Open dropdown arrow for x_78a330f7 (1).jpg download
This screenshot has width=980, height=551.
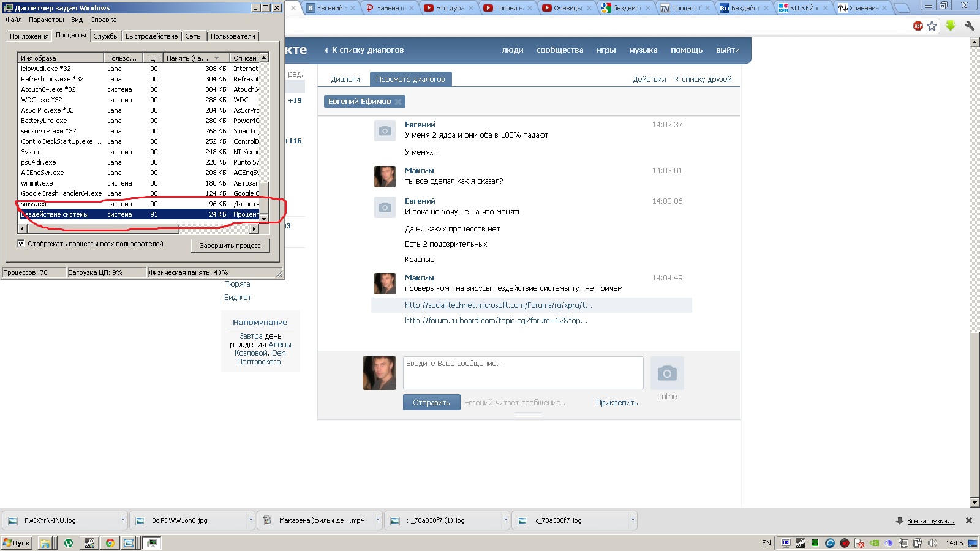pyautogui.click(x=505, y=520)
